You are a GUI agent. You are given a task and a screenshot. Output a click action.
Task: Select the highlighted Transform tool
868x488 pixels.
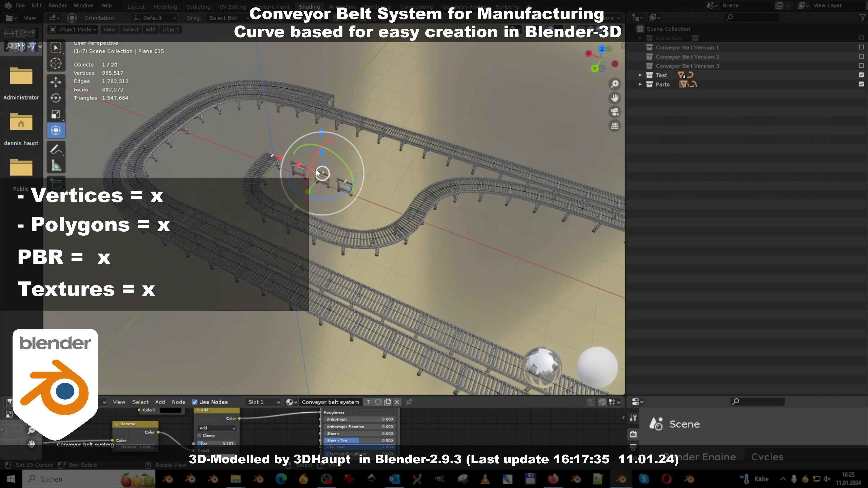click(x=56, y=130)
